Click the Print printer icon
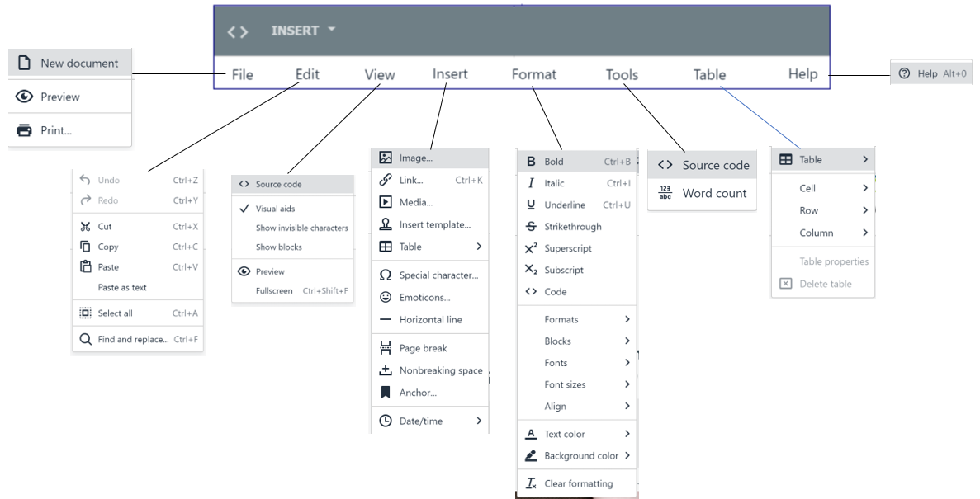Screen dimensions: 980x499 25,130
